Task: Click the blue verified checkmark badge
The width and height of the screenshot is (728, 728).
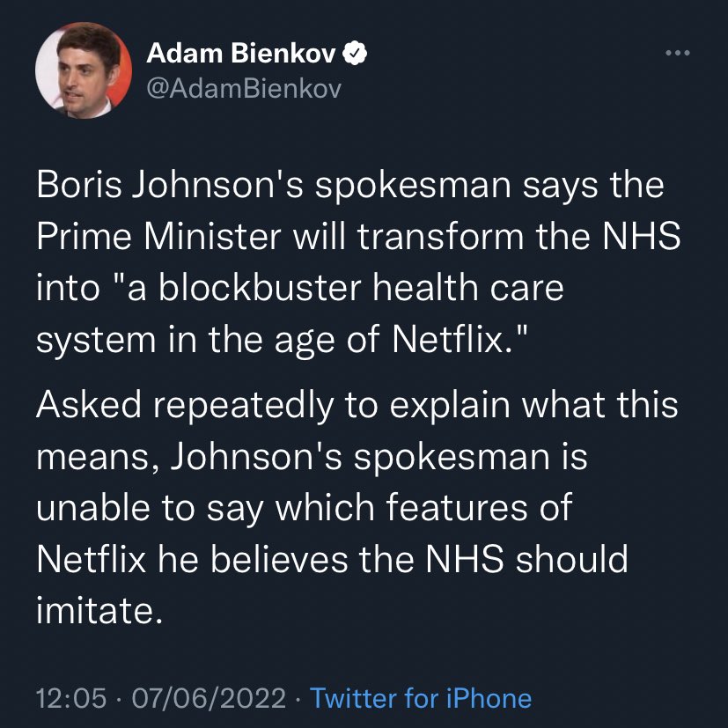Action: 354,55
